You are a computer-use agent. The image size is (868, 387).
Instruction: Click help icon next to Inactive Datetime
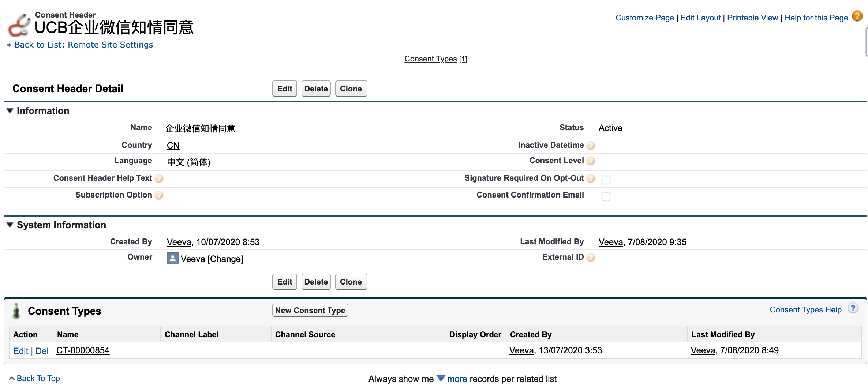[590, 146]
